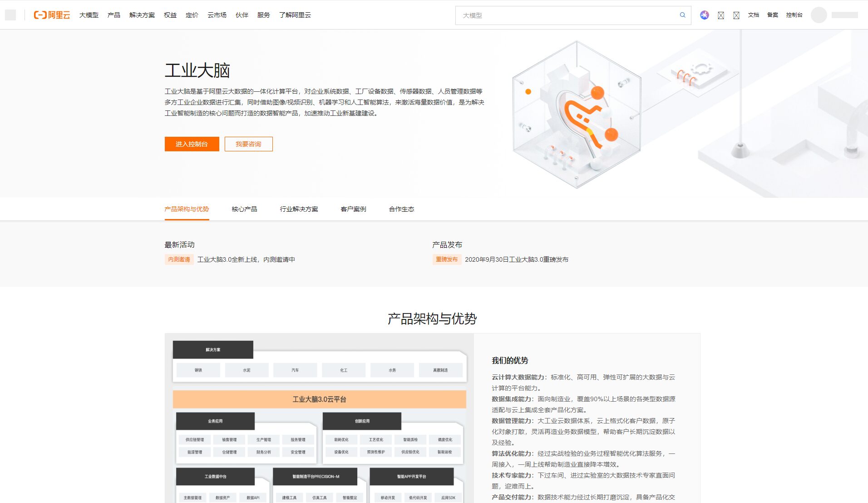Screen dimensions: 868x503
Task: Open the colorful AI assistant icon top right
Action: pyautogui.click(x=705, y=15)
